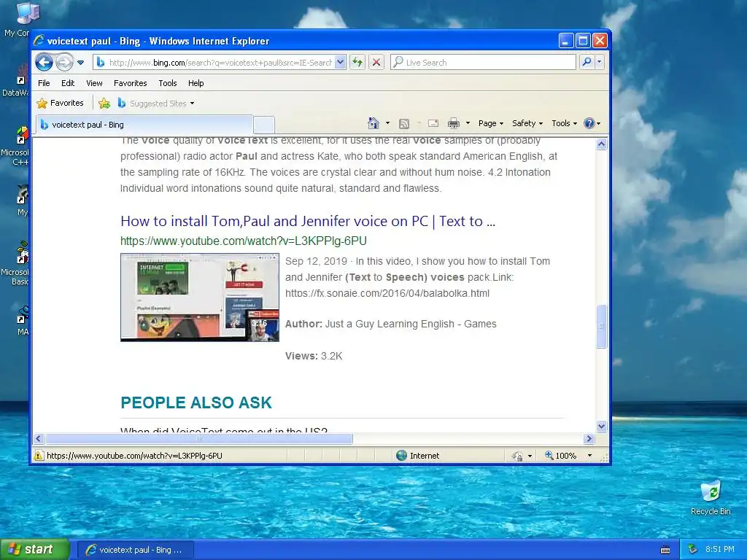The width and height of the screenshot is (747, 560).
Task: Open the Help menu
Action: 196,83
